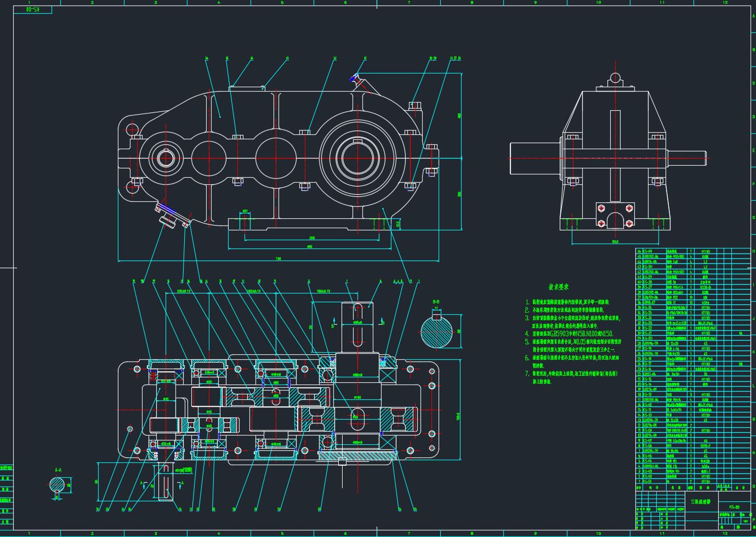756x537 pixels.
Task: Select the breather plug on top of housing
Action: pyautogui.click(x=357, y=81)
